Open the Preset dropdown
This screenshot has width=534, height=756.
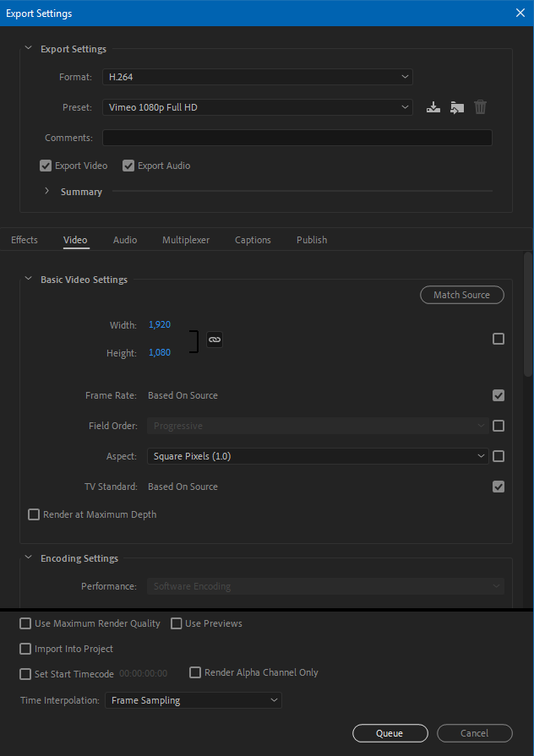pos(256,107)
